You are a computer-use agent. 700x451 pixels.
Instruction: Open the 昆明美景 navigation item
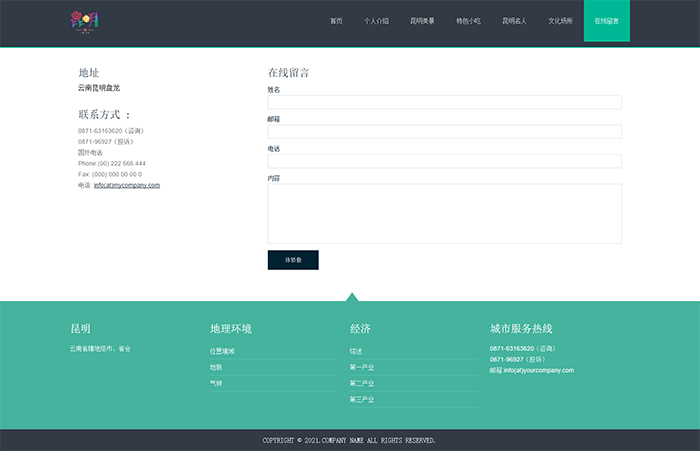422,21
